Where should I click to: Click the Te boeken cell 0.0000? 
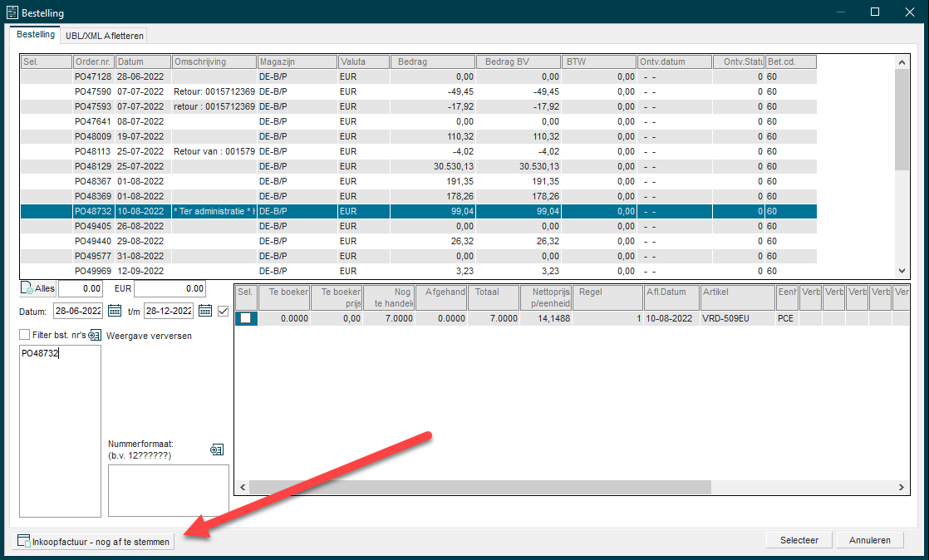tap(284, 318)
